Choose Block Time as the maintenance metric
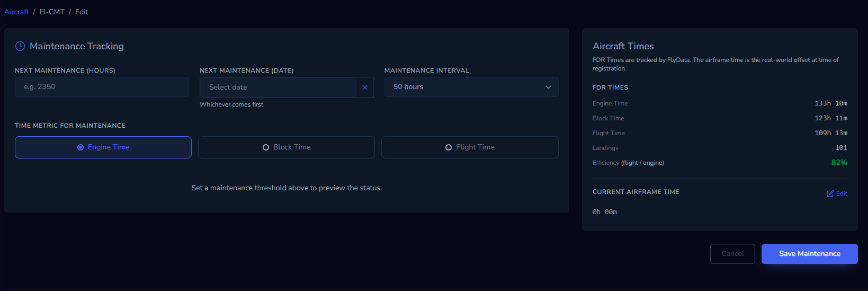Screen dimensions: 868x291 coord(287,147)
